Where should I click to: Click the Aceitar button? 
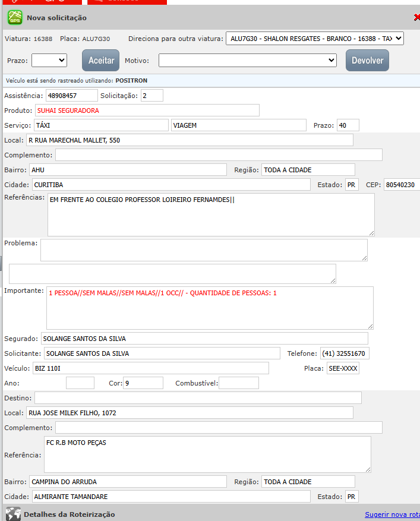click(x=100, y=61)
